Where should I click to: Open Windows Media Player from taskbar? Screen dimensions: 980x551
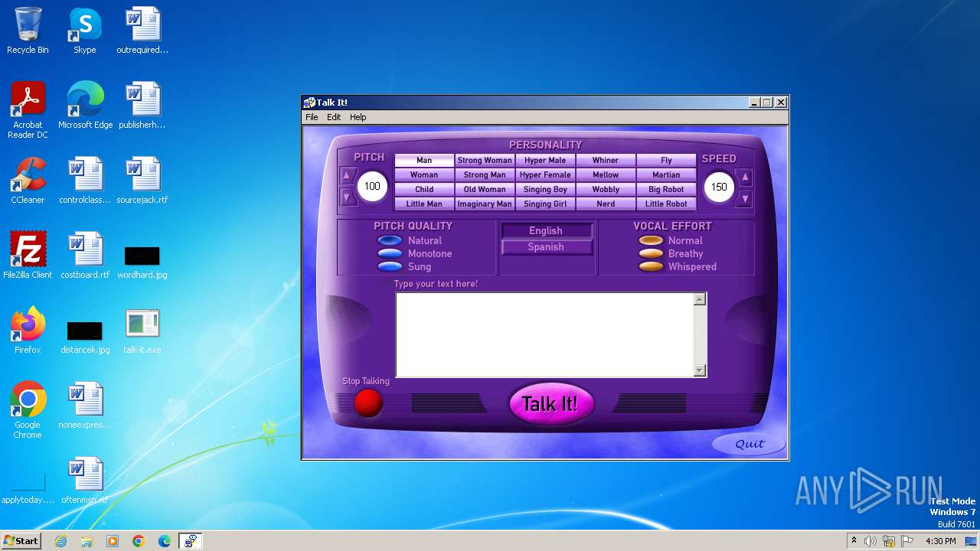pyautogui.click(x=113, y=541)
